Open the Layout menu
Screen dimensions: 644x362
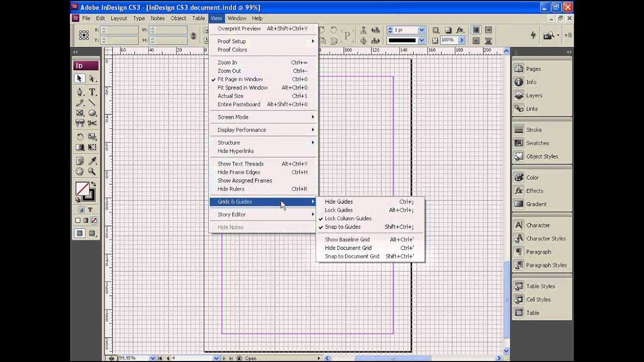[119, 18]
